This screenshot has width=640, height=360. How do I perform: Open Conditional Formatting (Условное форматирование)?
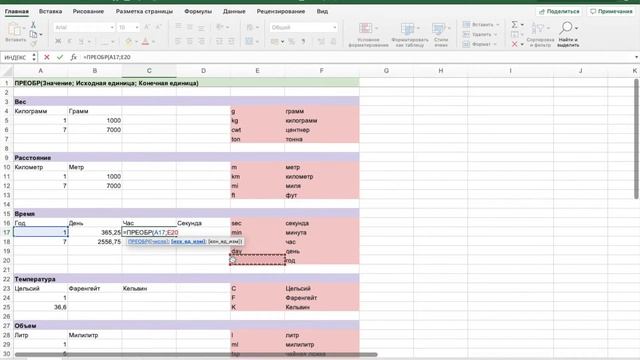tap(368, 35)
